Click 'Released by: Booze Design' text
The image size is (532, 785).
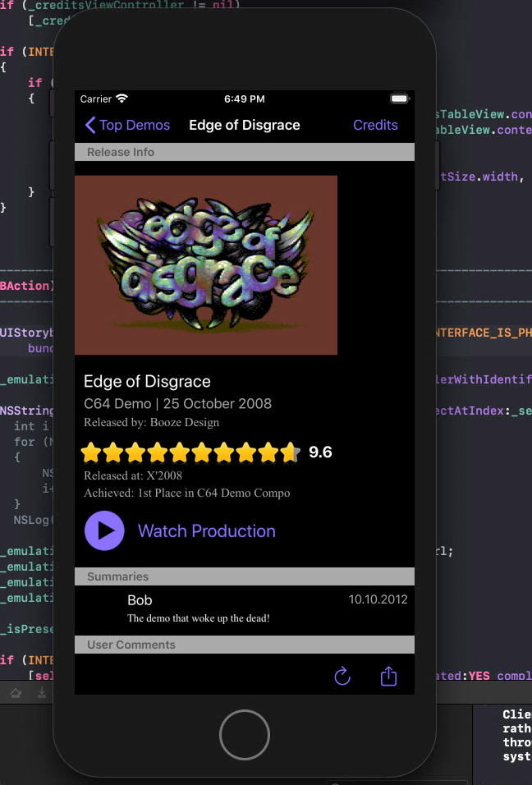(x=152, y=423)
